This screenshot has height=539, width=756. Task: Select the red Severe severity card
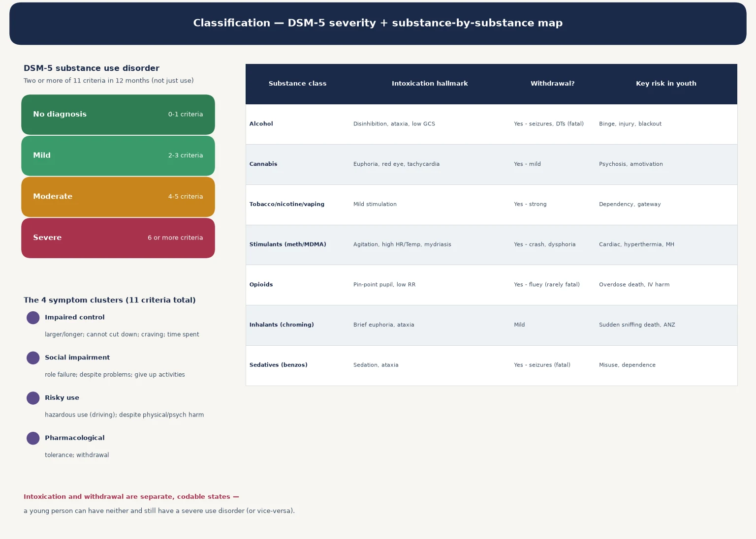(118, 238)
